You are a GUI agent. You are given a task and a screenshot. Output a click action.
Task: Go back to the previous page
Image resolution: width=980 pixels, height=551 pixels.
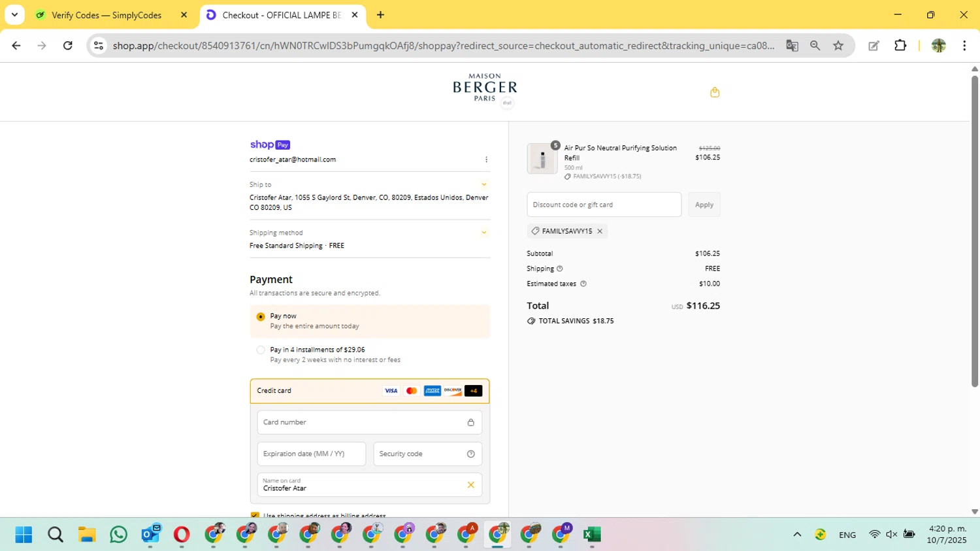point(16,46)
